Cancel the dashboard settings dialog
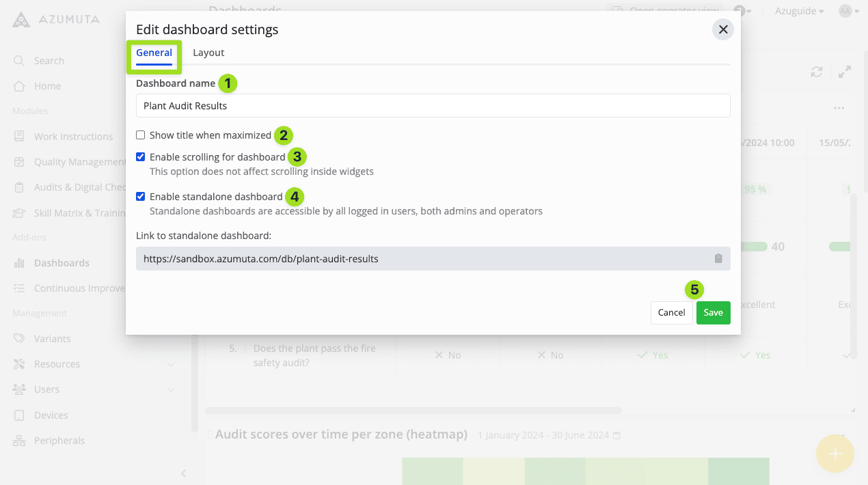This screenshot has width=868, height=485. 671,312
